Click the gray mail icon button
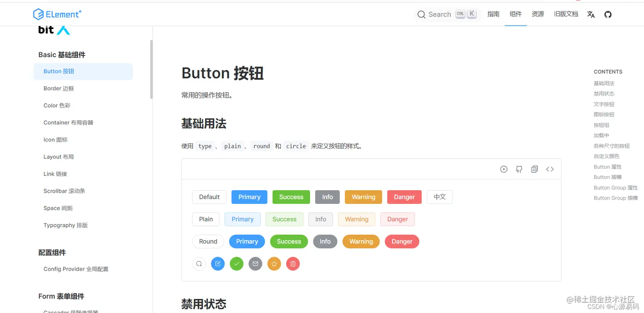This screenshot has width=644, height=313. (255, 264)
